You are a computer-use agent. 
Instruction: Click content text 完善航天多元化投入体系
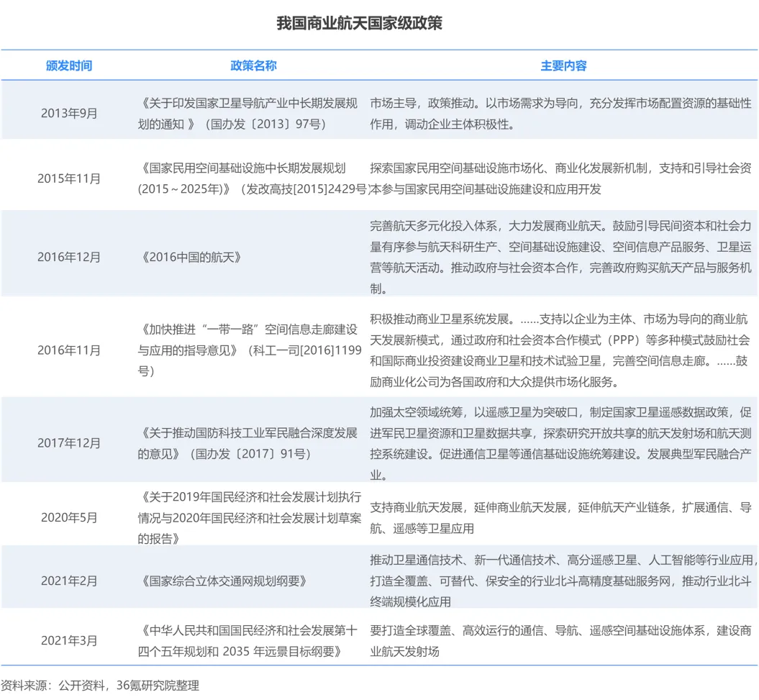tap(560, 257)
